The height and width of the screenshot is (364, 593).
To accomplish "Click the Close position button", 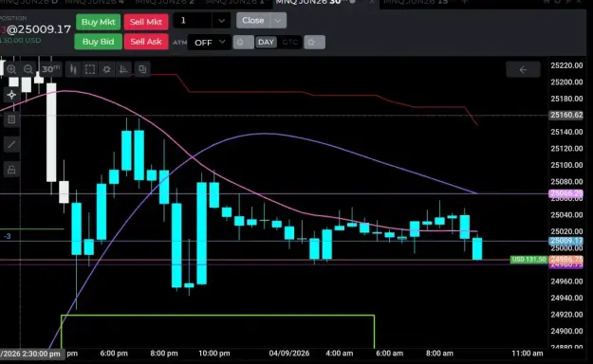I will (253, 21).
